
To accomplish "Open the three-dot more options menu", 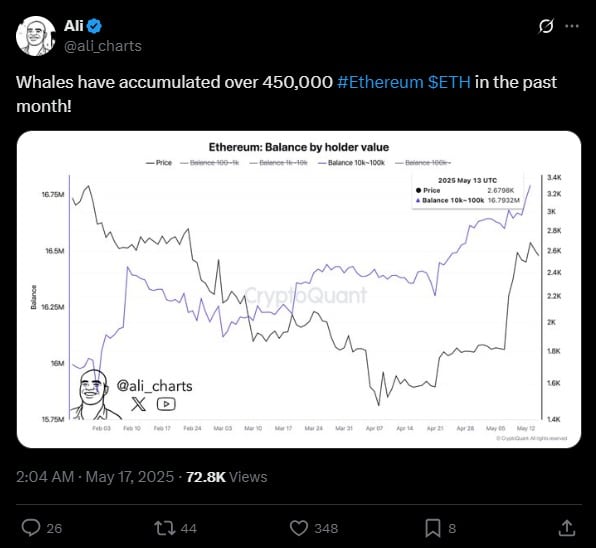I will (572, 26).
